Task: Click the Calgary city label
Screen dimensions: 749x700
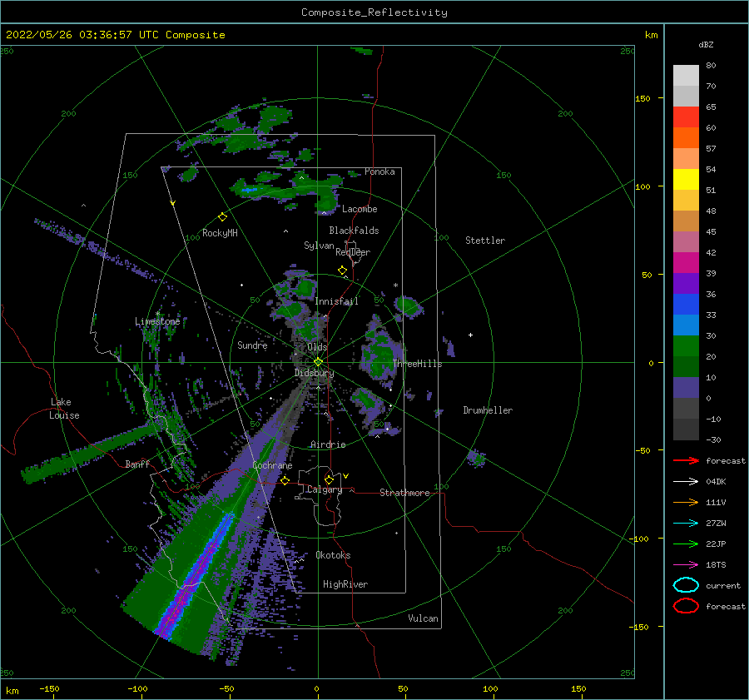Action: click(325, 489)
